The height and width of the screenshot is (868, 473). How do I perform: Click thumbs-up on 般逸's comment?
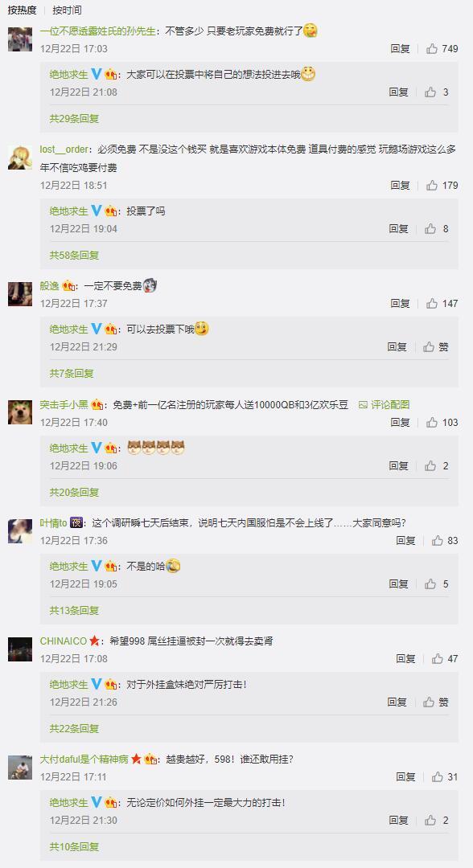431,303
